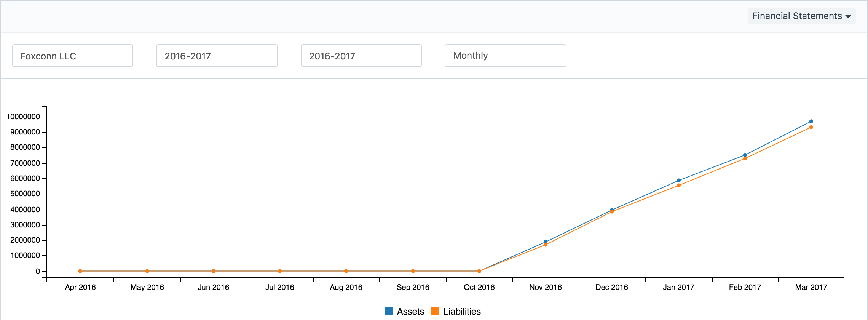Click the orange Liabilities legend swatch
This screenshot has width=868, height=320.
coord(435,311)
